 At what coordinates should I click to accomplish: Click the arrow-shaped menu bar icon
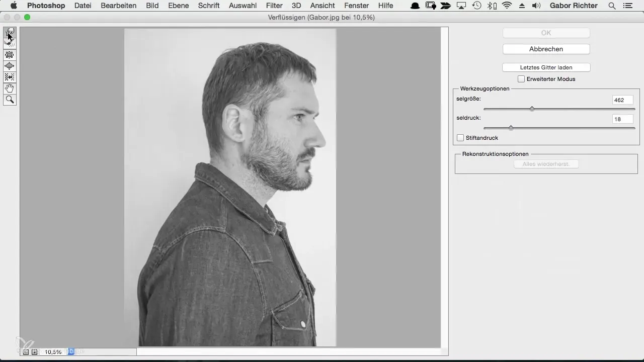coord(445,6)
